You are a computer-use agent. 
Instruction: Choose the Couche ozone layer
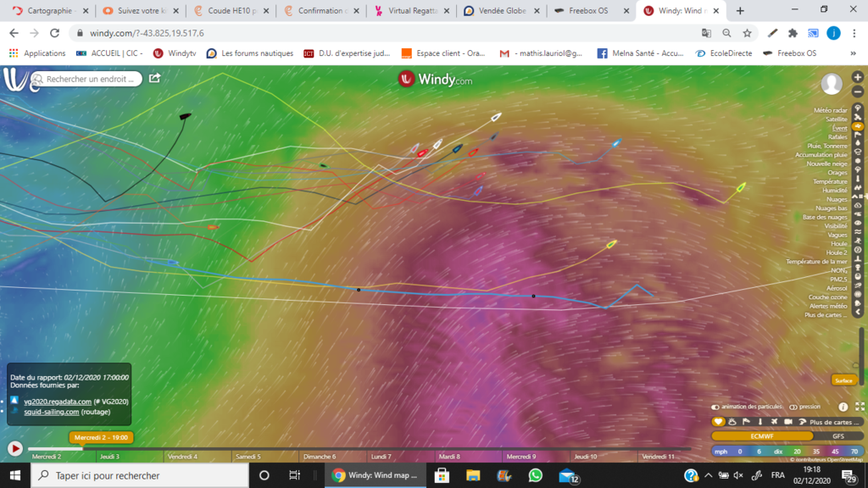click(827, 297)
